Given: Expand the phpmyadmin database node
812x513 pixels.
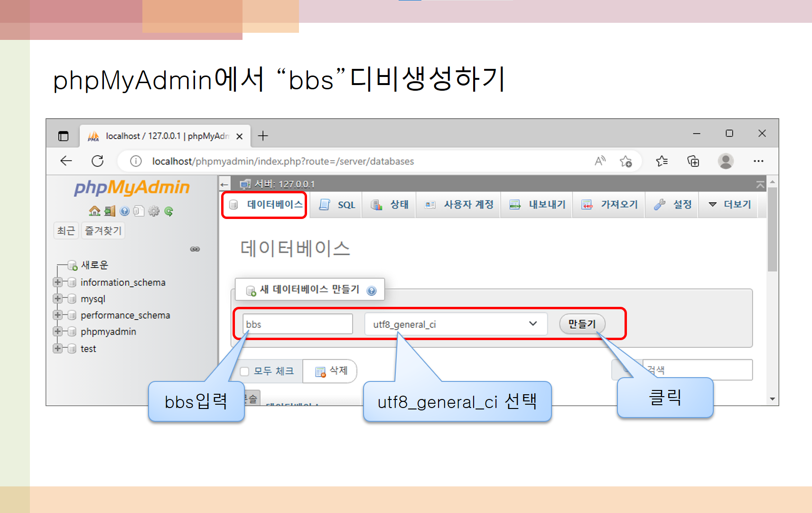Looking at the screenshot, I should pos(58,331).
